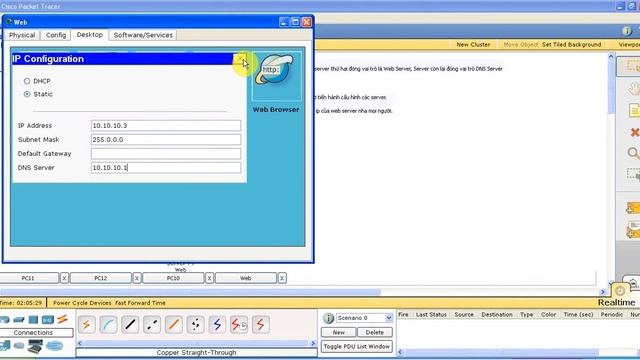Select the blue Coaxial cable
640x360 pixels.
217,325
